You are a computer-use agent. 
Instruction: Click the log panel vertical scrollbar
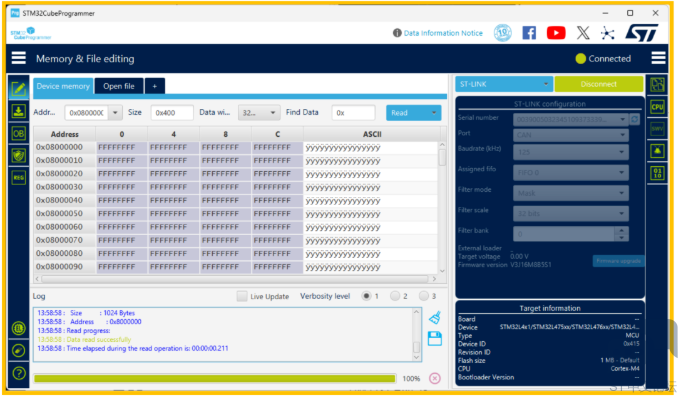click(x=416, y=334)
